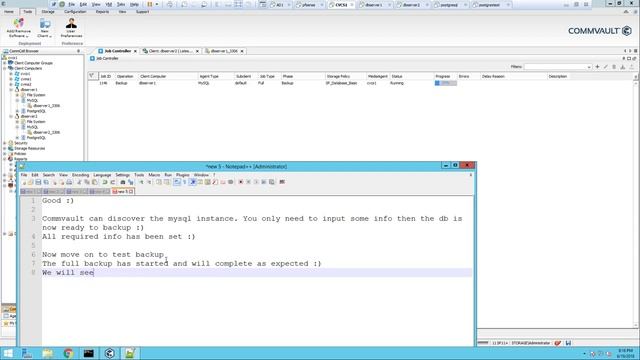Expand the Client Computer Groups node
Image resolution: width=640 pixels, height=360 pixels.
(x=5, y=63)
